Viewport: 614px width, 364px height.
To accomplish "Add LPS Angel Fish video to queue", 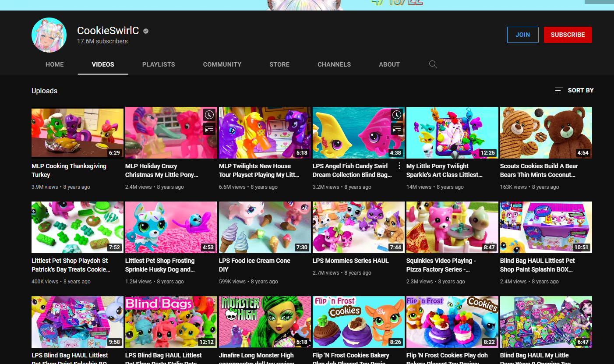I will click(396, 129).
